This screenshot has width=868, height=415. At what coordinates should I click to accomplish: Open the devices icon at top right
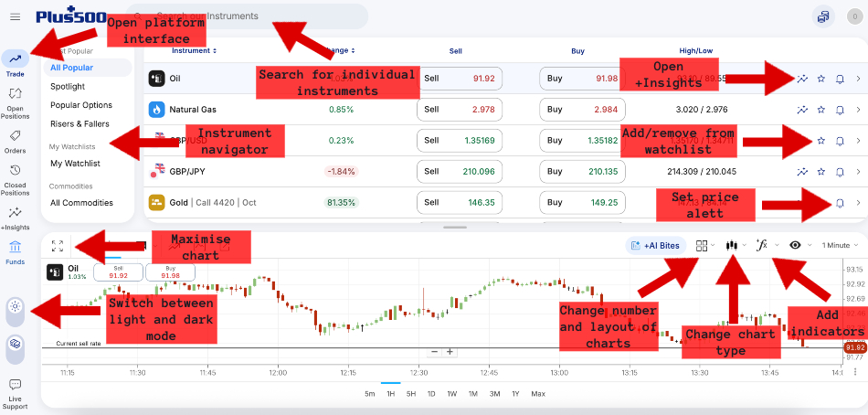(823, 16)
